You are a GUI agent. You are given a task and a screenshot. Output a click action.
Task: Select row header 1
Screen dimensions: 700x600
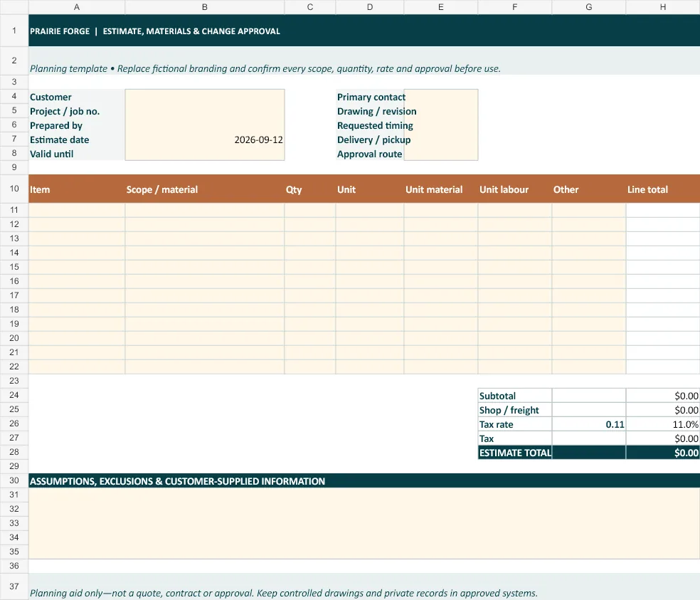click(x=14, y=31)
